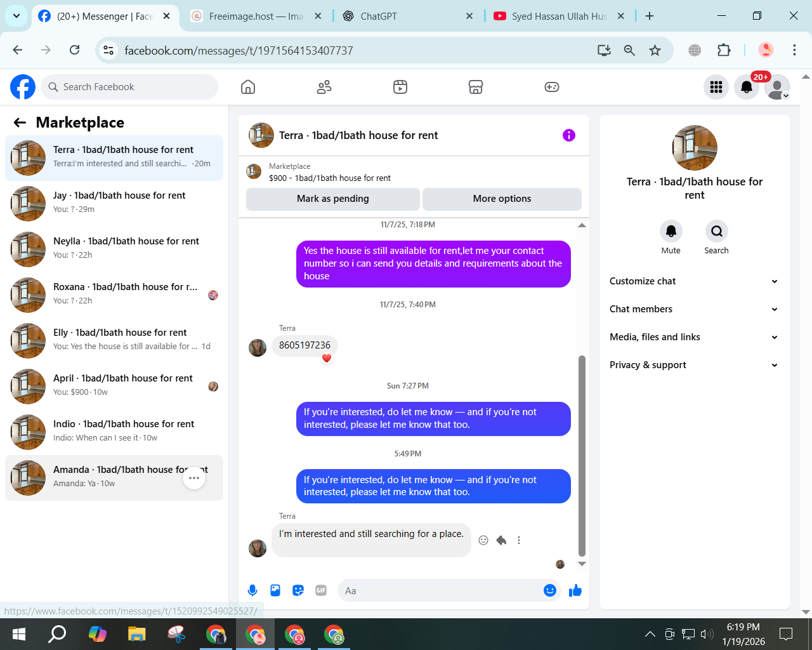Open the Reels video icon in navigation
Screen dimensions: 812x650
pos(400,87)
